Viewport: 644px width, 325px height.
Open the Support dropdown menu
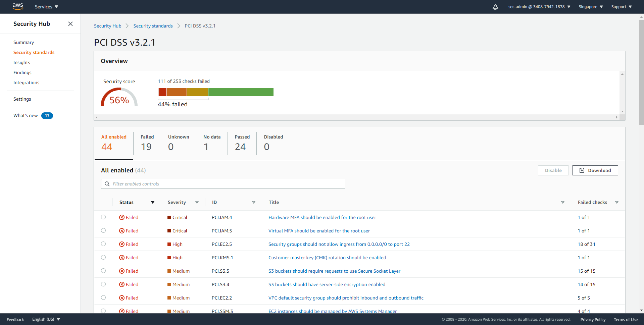(x=622, y=7)
